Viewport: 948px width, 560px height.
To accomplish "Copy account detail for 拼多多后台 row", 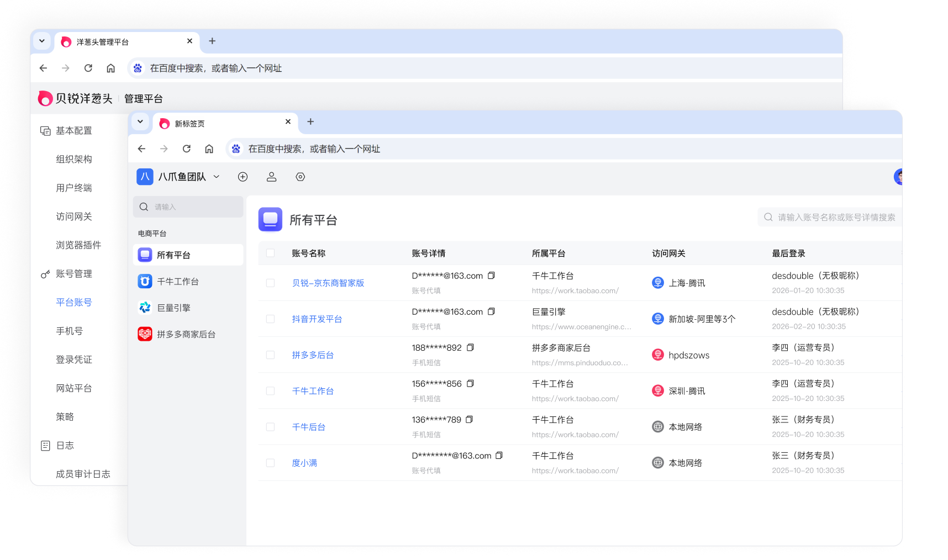I will (x=470, y=347).
